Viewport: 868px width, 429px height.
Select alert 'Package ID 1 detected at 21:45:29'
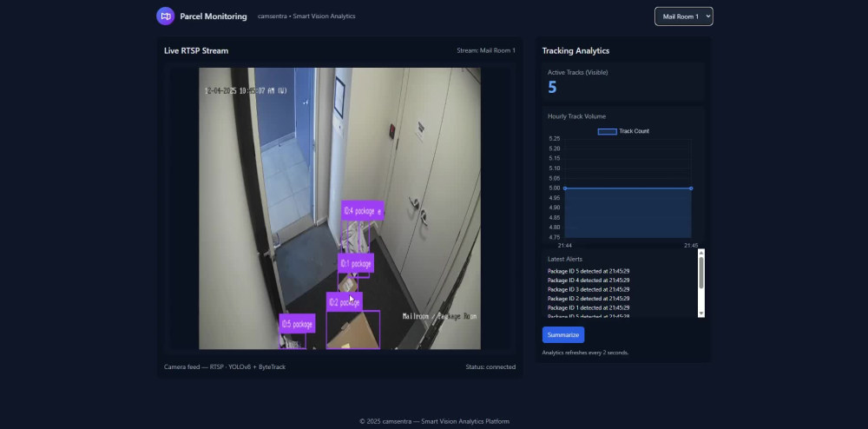coord(589,307)
